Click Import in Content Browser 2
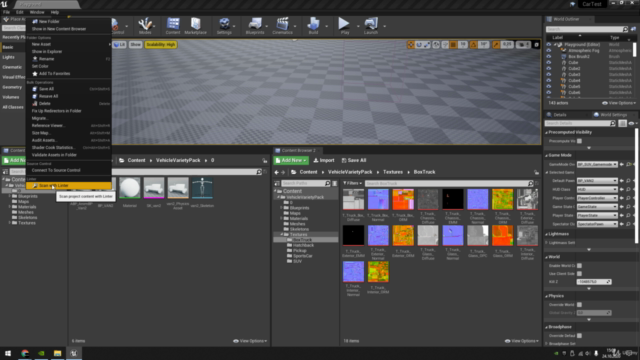Image resolution: width=640 pixels, height=360 pixels. [324, 160]
